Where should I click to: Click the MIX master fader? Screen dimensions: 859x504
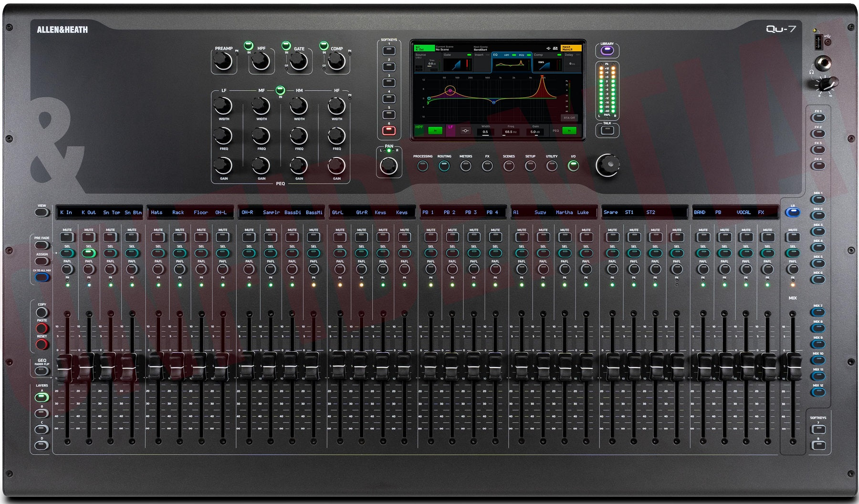point(795,367)
